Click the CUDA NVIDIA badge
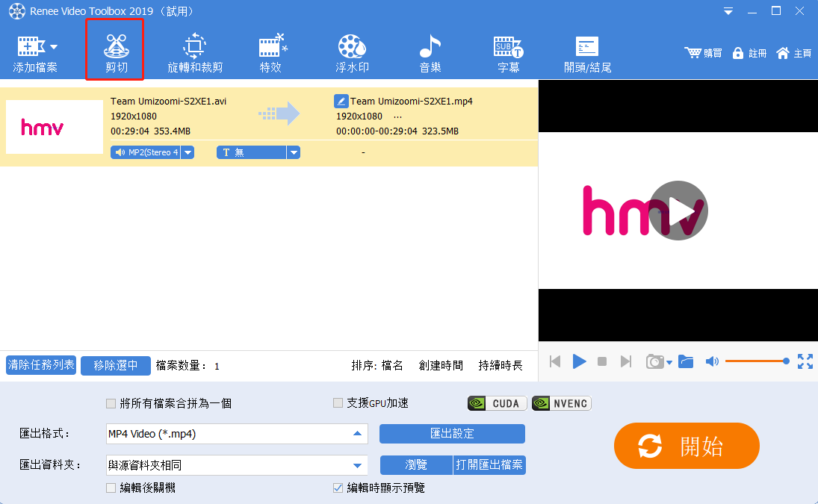This screenshot has height=504, width=818. [498, 403]
